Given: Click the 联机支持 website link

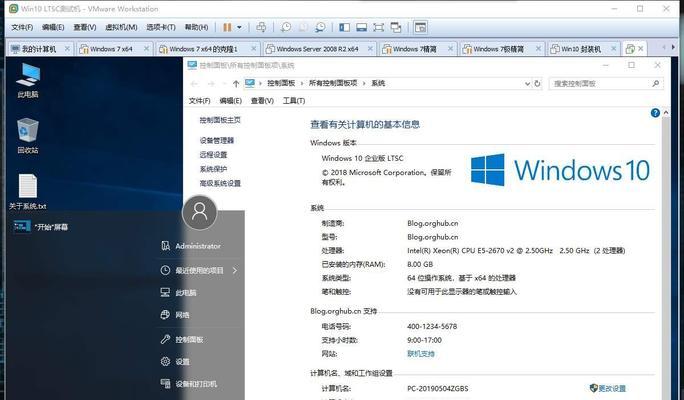Looking at the screenshot, I should [421, 354].
